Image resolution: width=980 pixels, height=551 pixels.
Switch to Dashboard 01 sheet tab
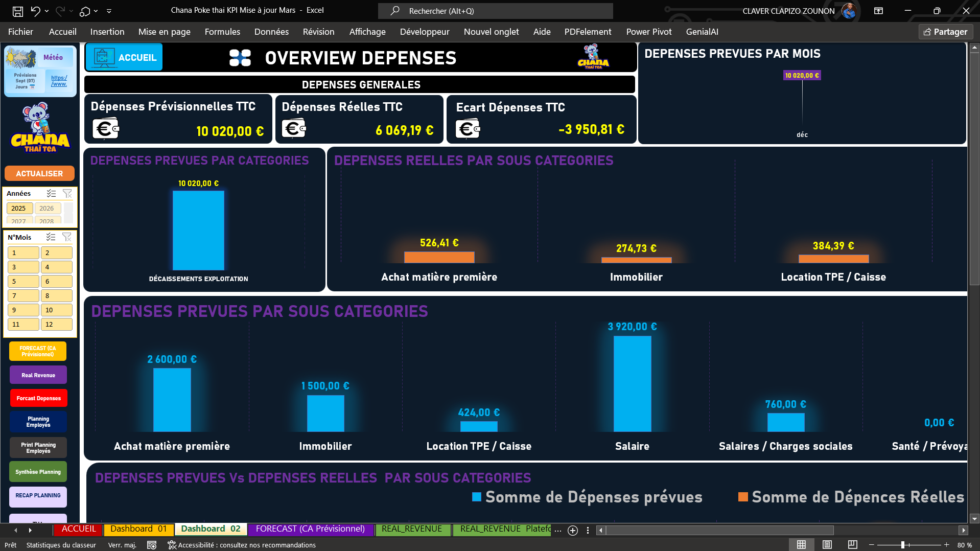(x=138, y=529)
